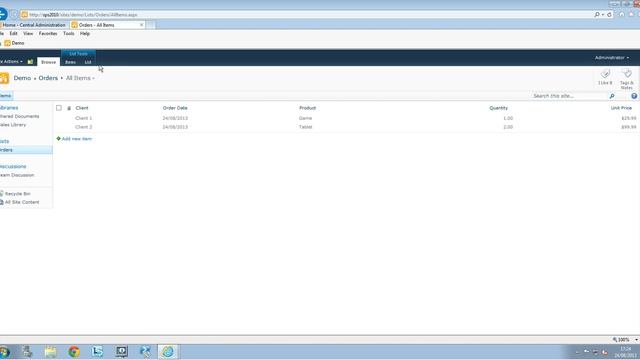Image resolution: width=640 pixels, height=360 pixels.
Task: Click the Internet Explorer taskbar icon
Action: (168, 351)
